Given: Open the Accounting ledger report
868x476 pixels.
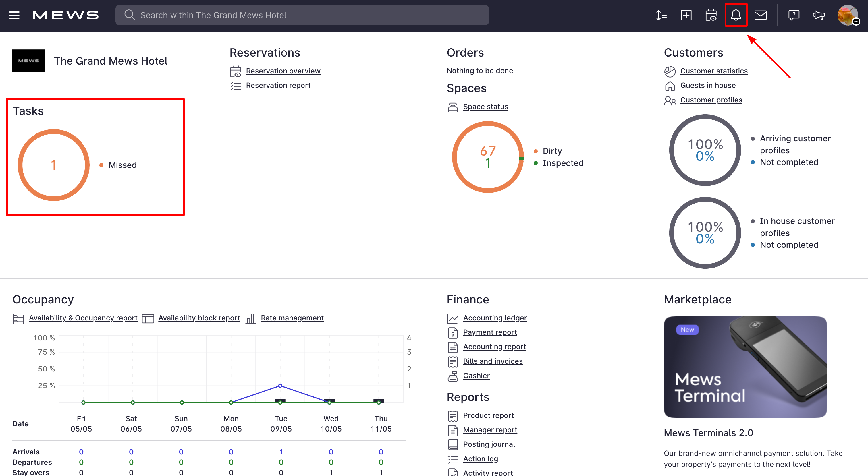Looking at the screenshot, I should click(x=495, y=318).
